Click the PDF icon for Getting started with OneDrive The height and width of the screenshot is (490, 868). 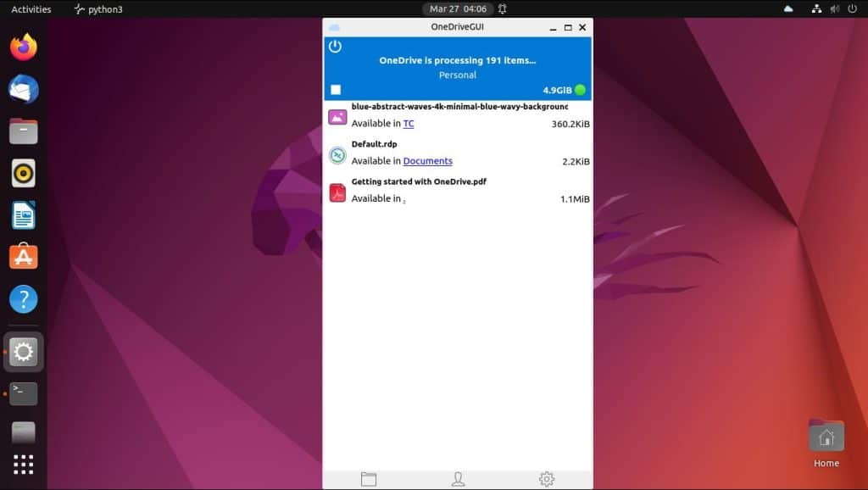point(337,192)
